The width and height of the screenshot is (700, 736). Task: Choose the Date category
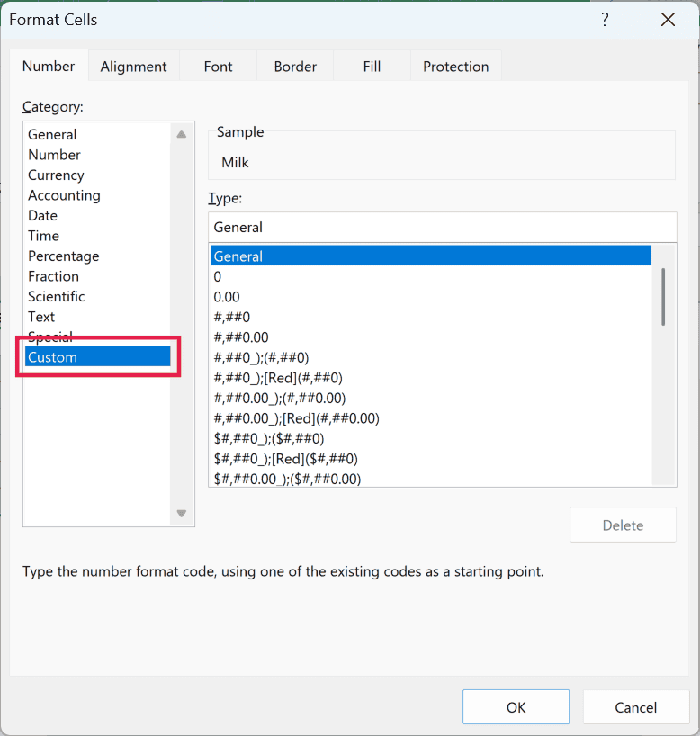(98, 215)
